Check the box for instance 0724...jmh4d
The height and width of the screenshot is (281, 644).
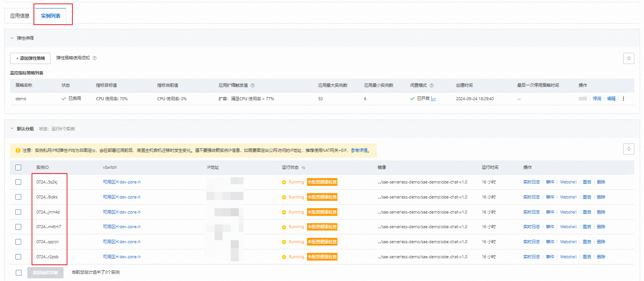click(18, 212)
